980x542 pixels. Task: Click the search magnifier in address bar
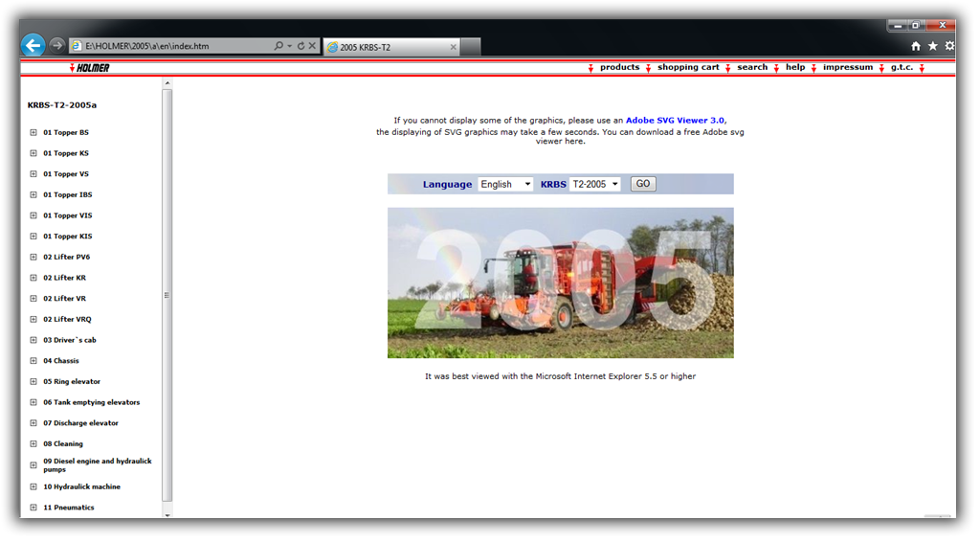coord(278,46)
